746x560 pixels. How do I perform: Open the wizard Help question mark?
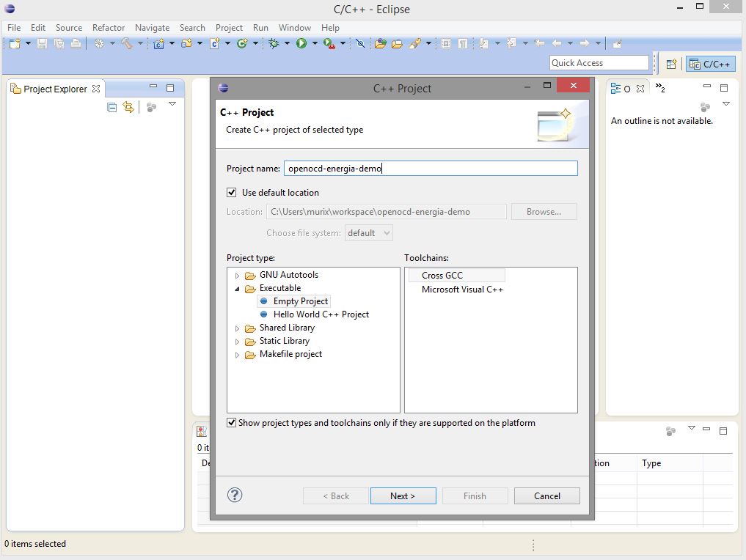click(235, 495)
